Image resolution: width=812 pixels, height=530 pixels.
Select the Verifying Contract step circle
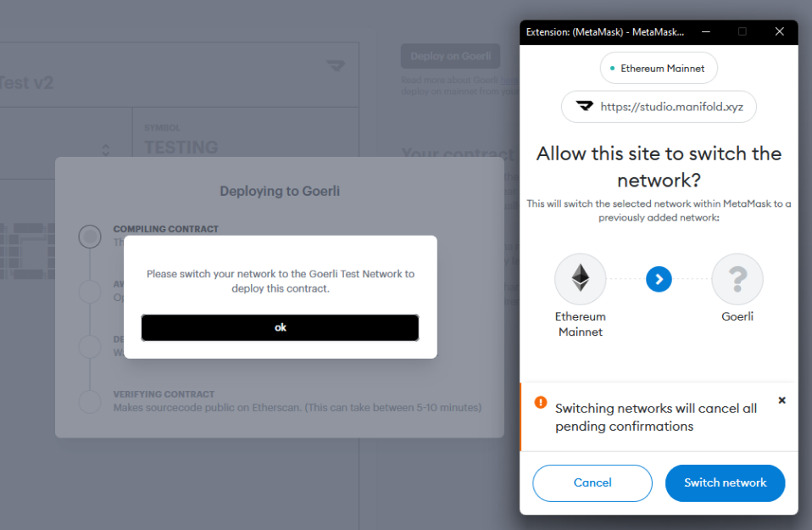[x=90, y=401]
